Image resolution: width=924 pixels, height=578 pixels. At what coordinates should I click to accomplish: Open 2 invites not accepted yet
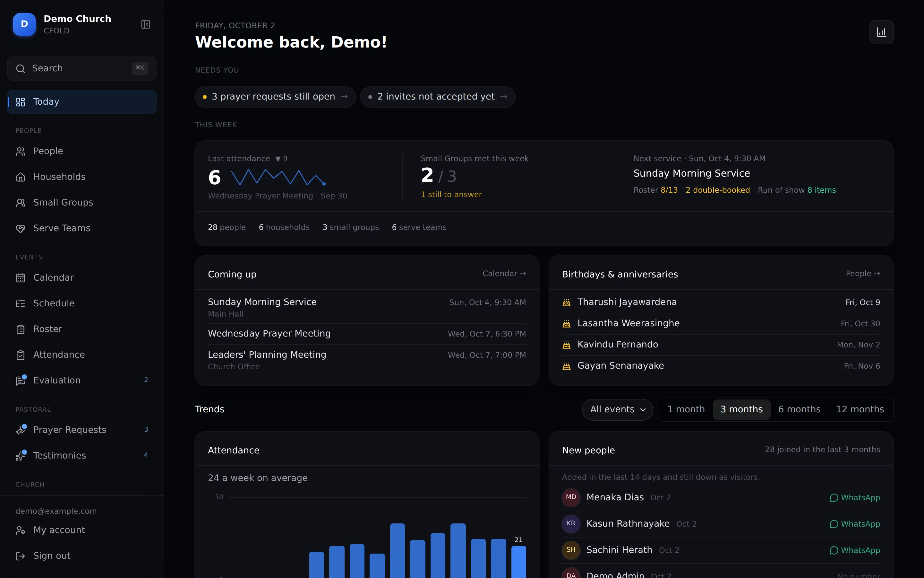(438, 97)
